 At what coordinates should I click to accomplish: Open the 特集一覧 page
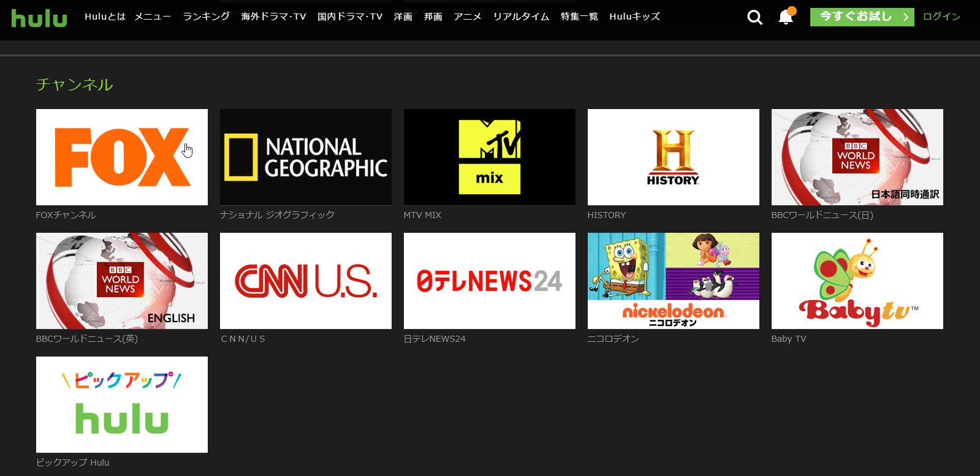coord(579,17)
